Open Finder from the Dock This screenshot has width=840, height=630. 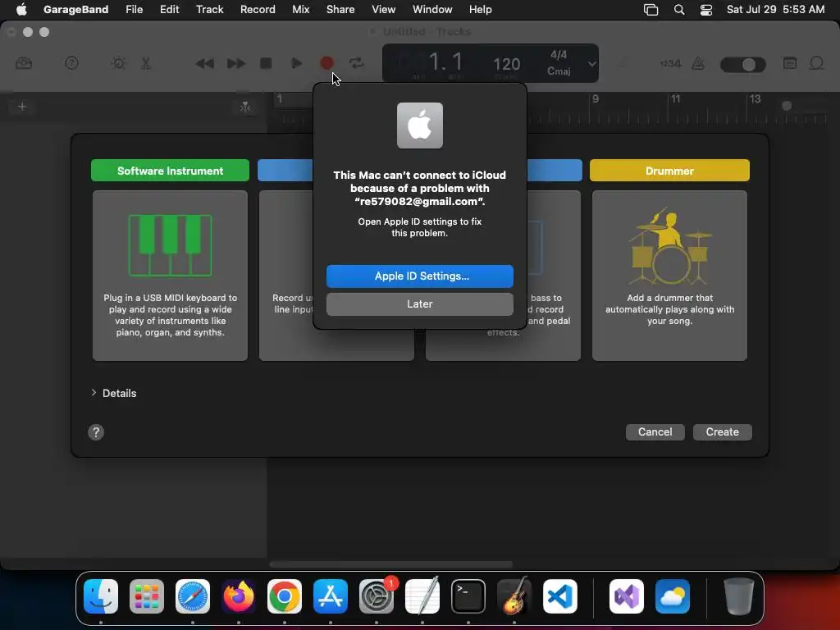pyautogui.click(x=101, y=596)
